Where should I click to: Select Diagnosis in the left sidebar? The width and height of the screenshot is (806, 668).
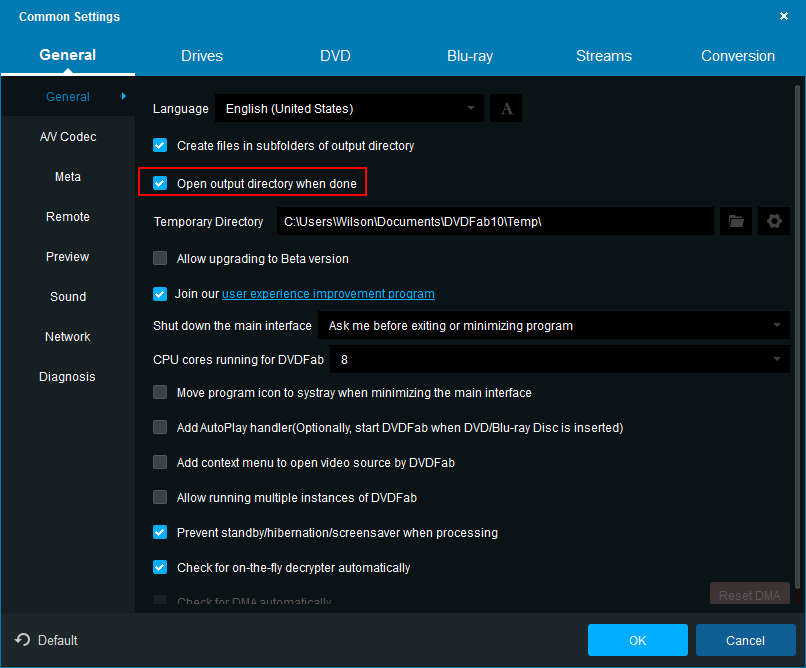click(68, 377)
